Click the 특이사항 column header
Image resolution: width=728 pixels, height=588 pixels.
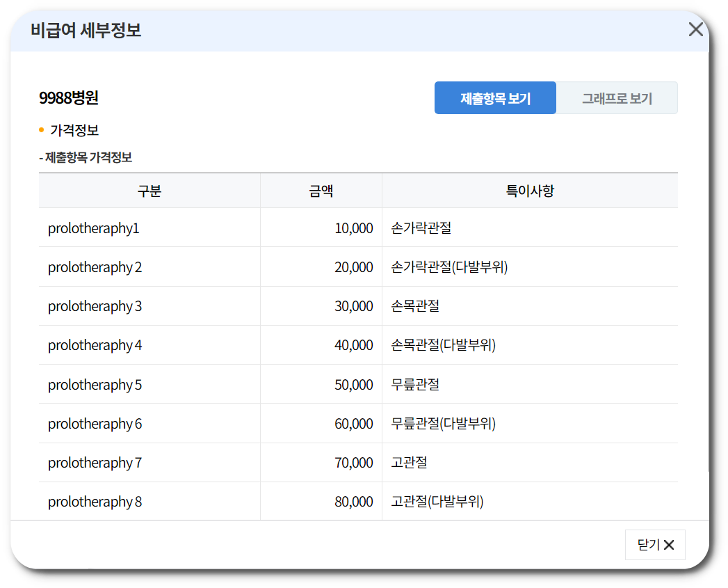click(x=530, y=189)
